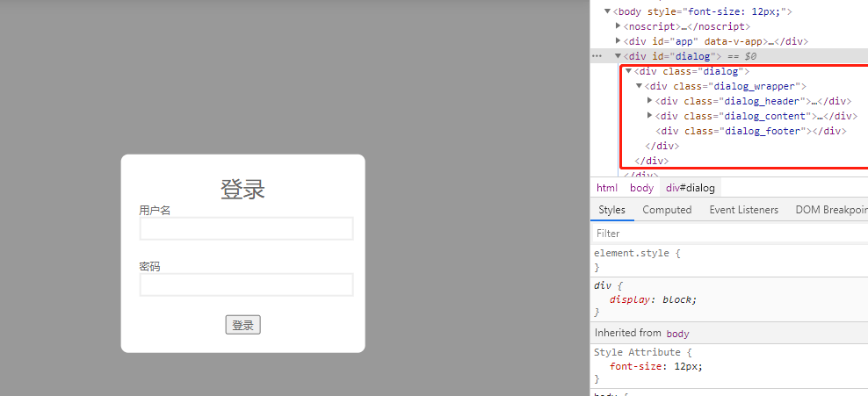Click the body link after Inherited from

pos(677,334)
